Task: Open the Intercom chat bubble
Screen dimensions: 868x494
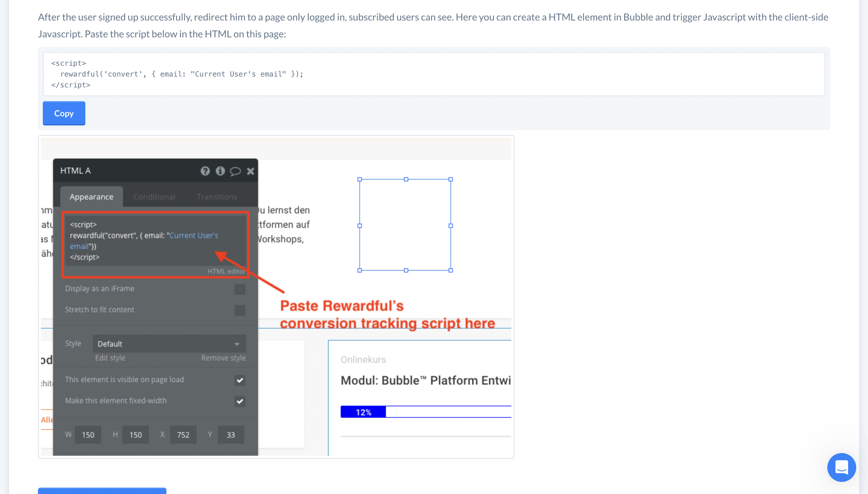Action: (x=841, y=467)
